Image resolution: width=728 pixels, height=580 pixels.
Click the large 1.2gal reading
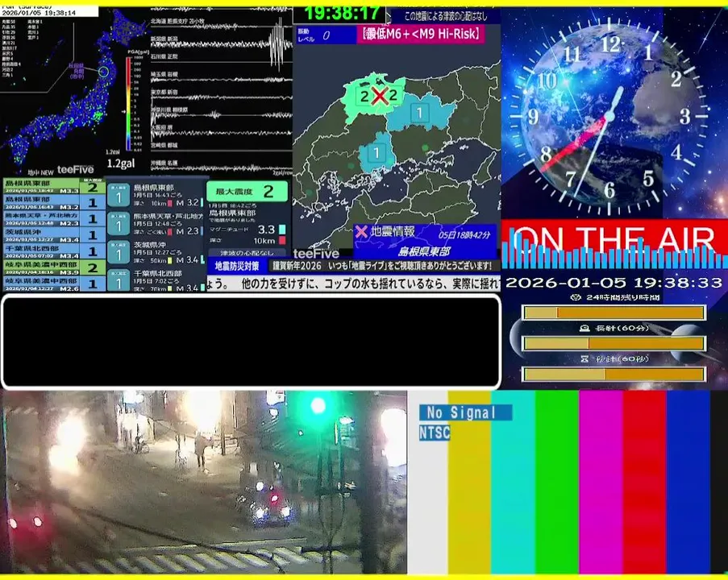(121, 164)
